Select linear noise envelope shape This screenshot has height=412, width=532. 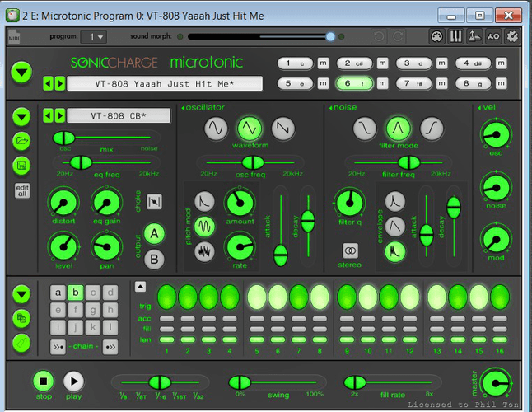(395, 227)
